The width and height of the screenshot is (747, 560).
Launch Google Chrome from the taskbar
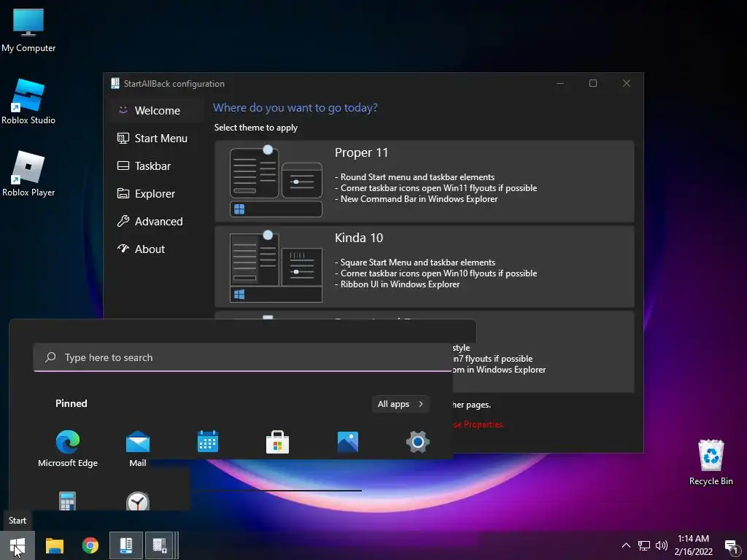pos(90,545)
